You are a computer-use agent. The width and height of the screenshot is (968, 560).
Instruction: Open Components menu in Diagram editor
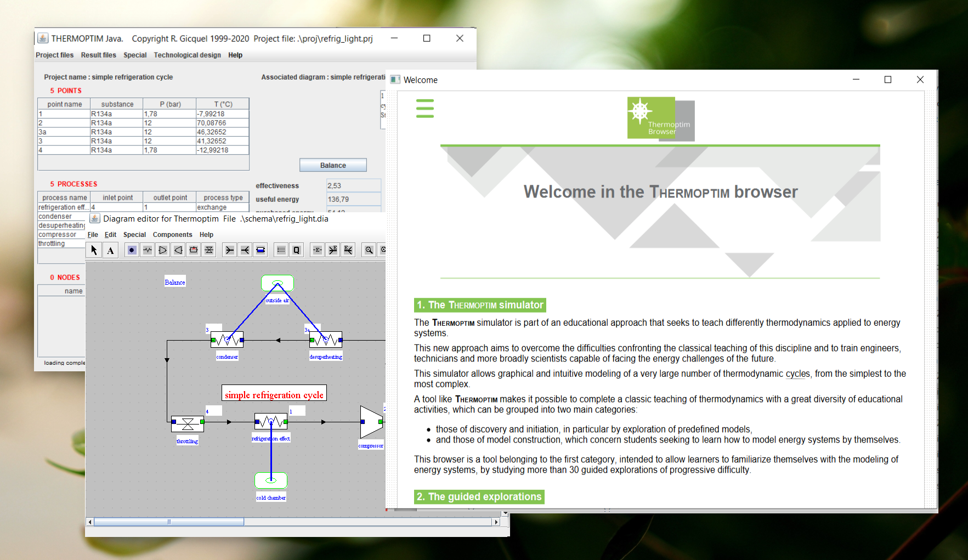pyautogui.click(x=173, y=234)
